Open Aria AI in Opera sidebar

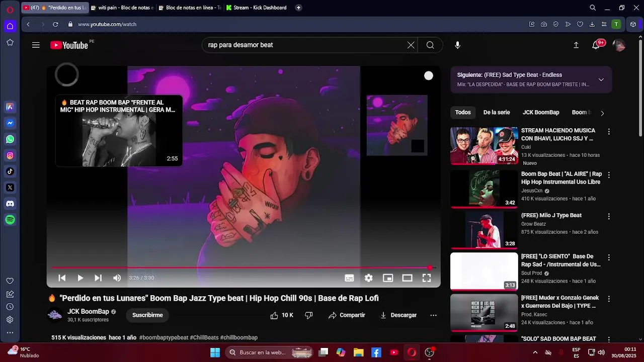pos(10,107)
